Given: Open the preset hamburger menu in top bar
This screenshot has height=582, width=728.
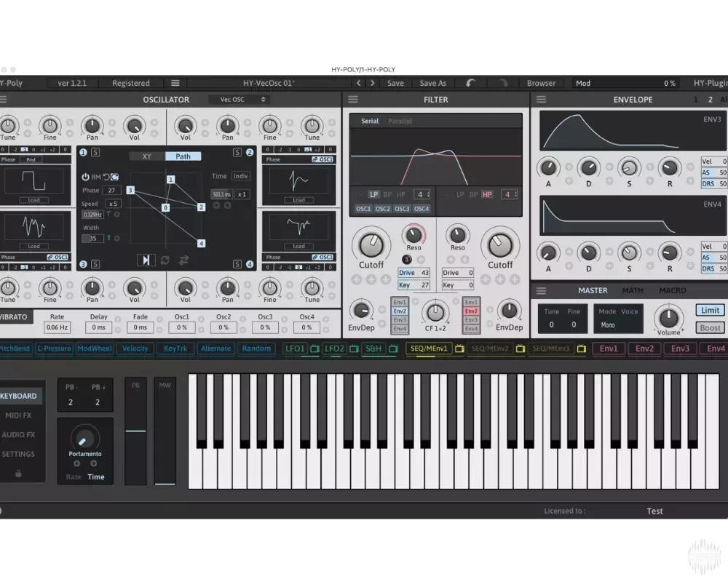Looking at the screenshot, I should pyautogui.click(x=175, y=83).
